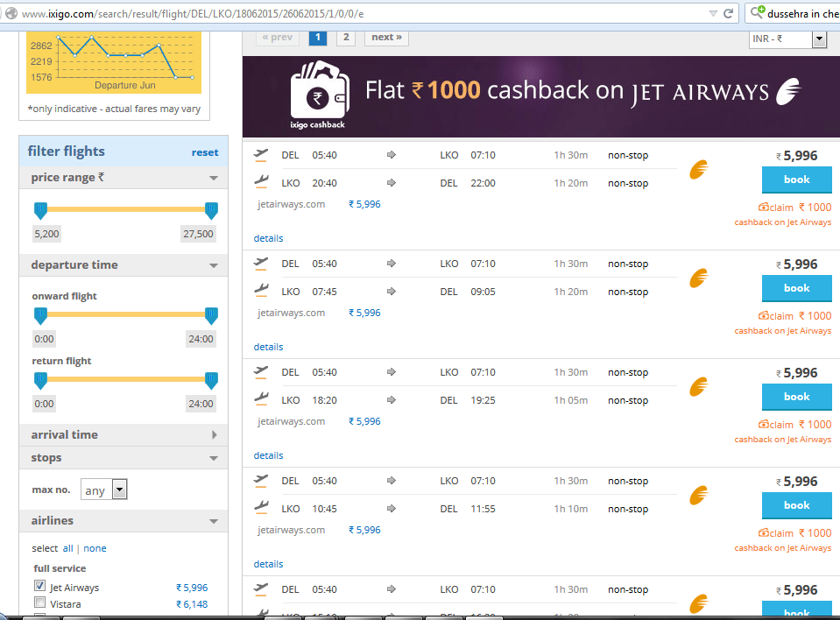The image size is (840, 620).
Task: Book the flight returning LKO 18:20
Action: pos(796,398)
